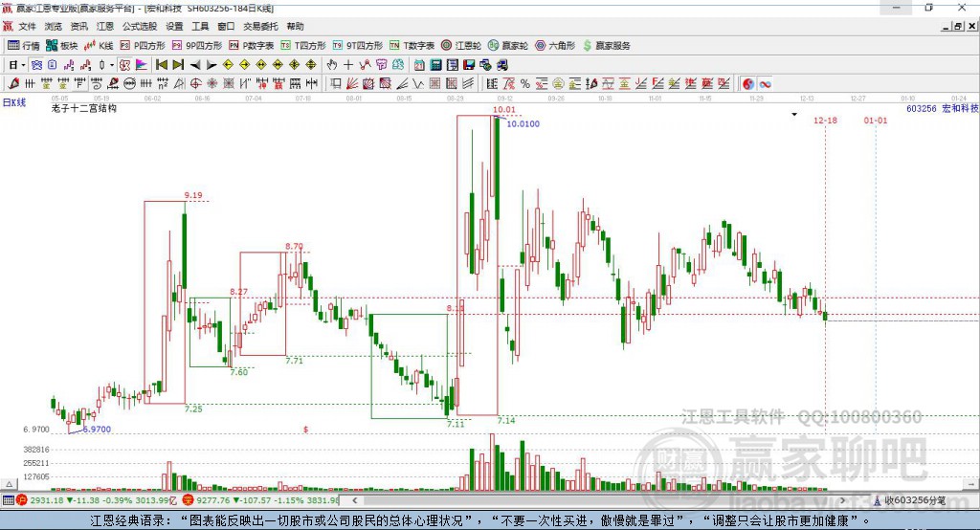Open the T四方形 tool
The height and width of the screenshot is (530, 980).
(303, 46)
